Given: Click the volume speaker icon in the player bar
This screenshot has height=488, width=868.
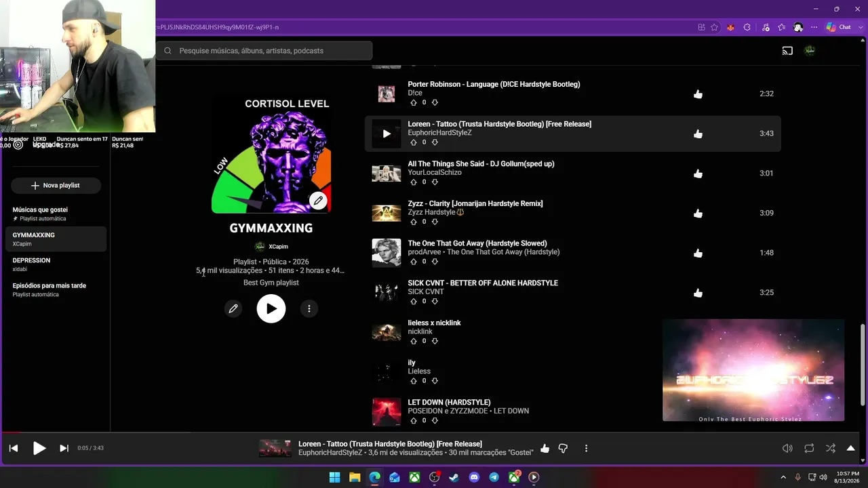Looking at the screenshot, I should [787, 448].
